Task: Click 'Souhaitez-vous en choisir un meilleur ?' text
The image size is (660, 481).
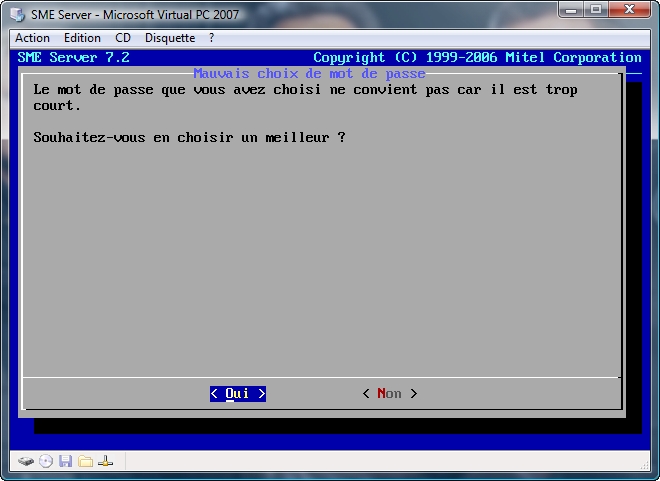Action: pos(189,138)
